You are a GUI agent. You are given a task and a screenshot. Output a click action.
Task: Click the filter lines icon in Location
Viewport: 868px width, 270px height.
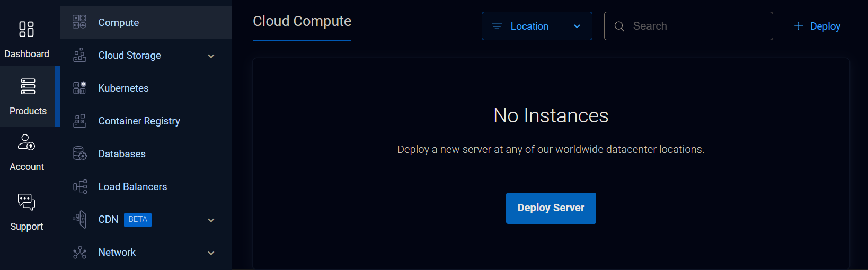(497, 26)
